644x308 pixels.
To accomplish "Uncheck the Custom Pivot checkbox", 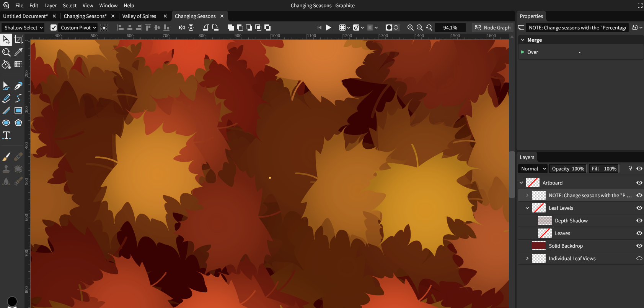I will point(54,28).
